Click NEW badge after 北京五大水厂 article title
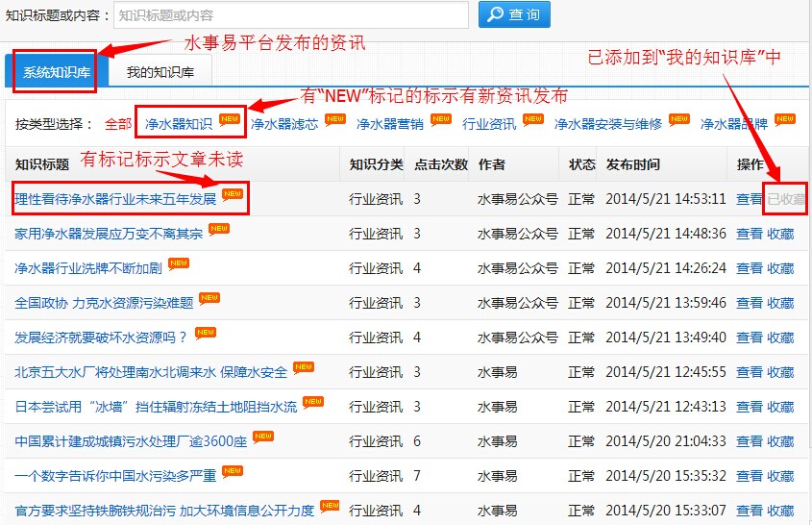This screenshot has width=812, height=525. coord(304,368)
